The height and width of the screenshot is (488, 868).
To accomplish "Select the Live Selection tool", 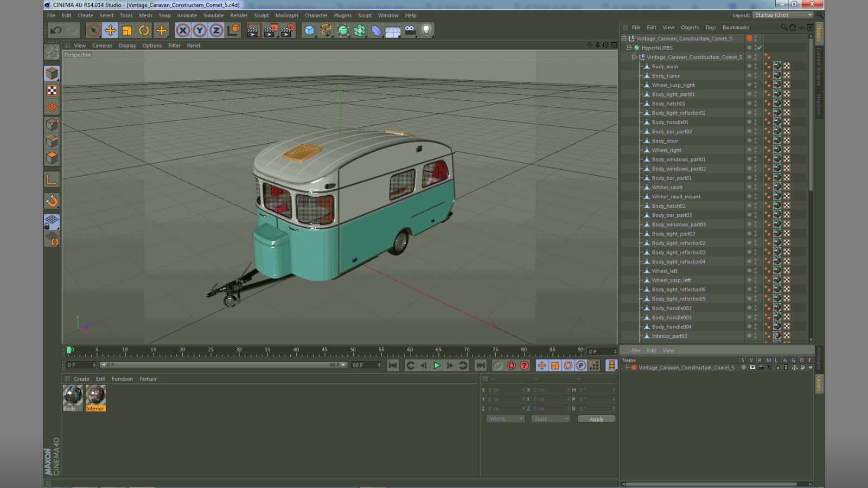I will click(x=93, y=30).
